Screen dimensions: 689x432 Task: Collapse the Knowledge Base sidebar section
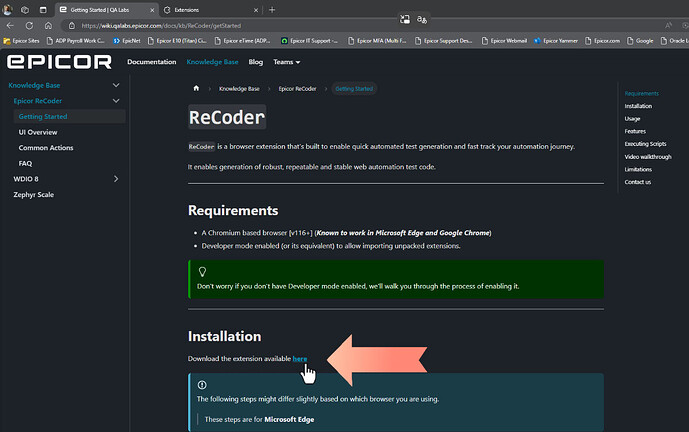(x=117, y=86)
